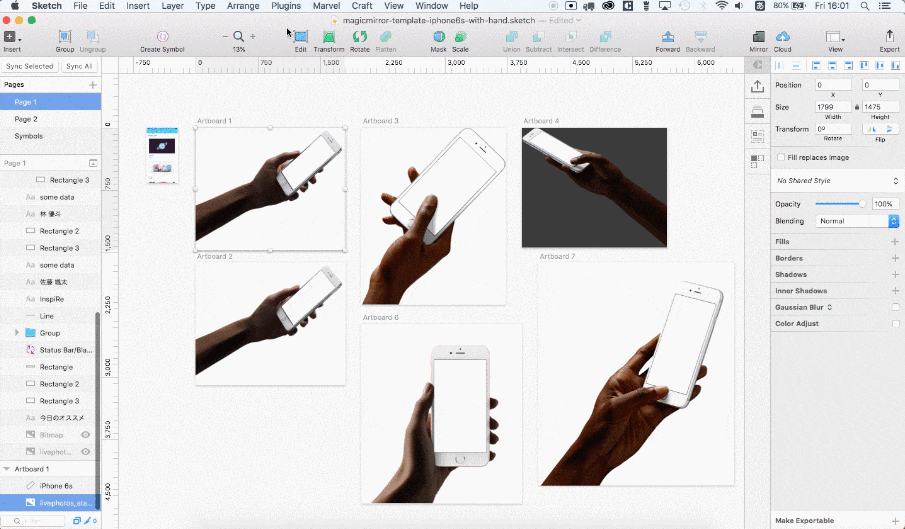Open the Arrange menu

[242, 6]
